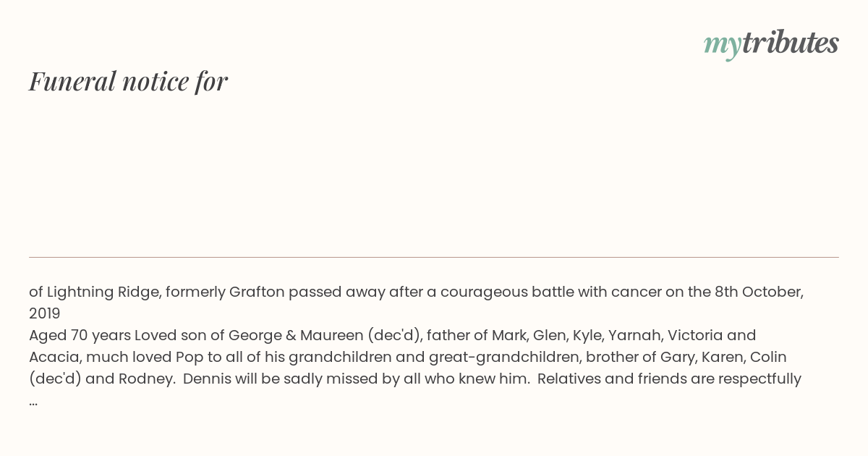The height and width of the screenshot is (456, 868).
Task: Click the names "George & Maureen"
Action: 296,336
